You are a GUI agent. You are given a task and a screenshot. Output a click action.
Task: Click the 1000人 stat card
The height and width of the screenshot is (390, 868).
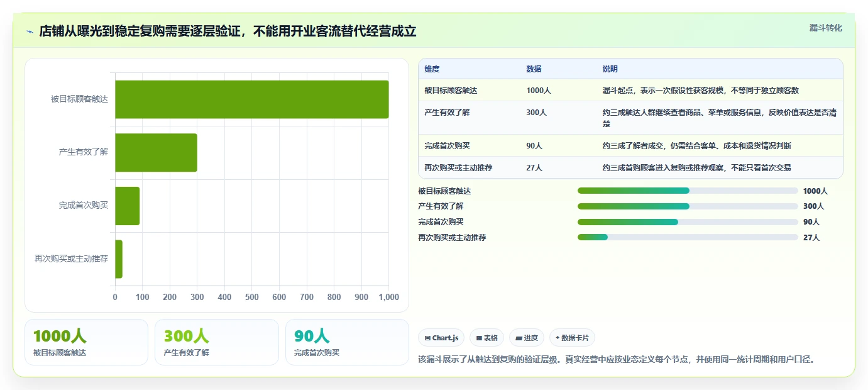(x=86, y=342)
